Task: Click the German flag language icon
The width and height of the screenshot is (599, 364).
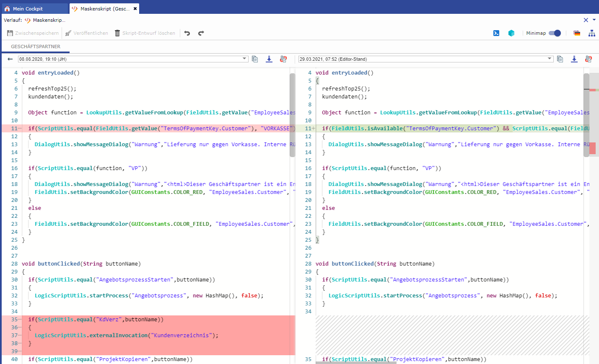Action: tap(577, 33)
